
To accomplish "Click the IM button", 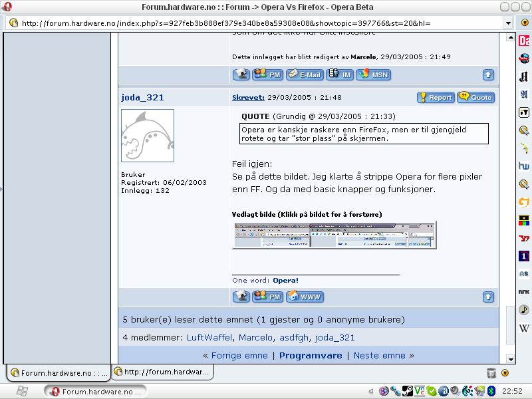I will point(340,74).
